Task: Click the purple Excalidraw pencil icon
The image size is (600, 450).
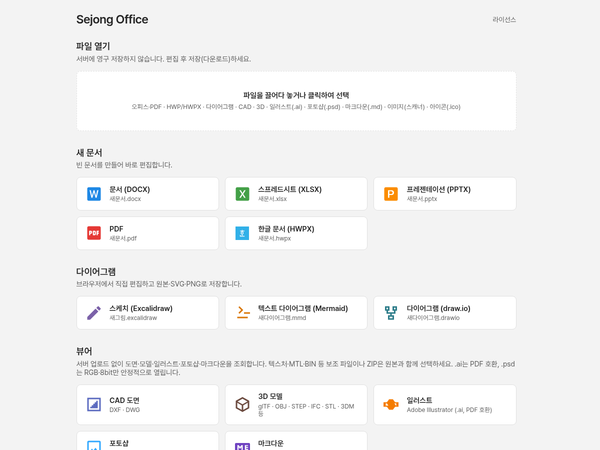Action: click(94, 313)
